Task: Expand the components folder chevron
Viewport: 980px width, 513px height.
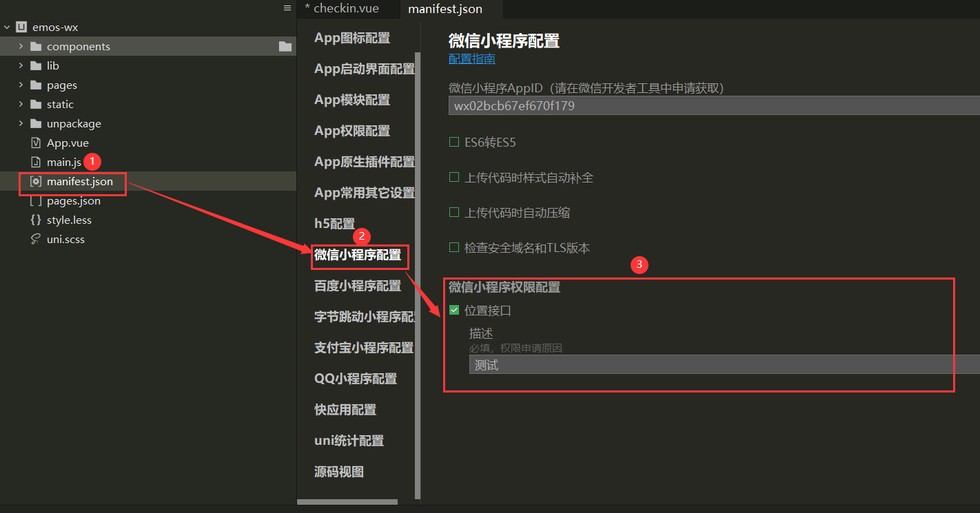Action: point(21,47)
